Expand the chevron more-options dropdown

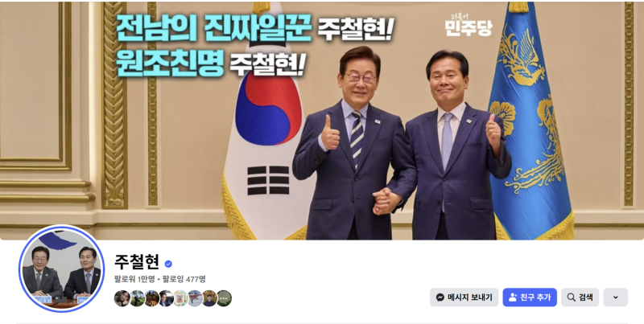pos(615,297)
